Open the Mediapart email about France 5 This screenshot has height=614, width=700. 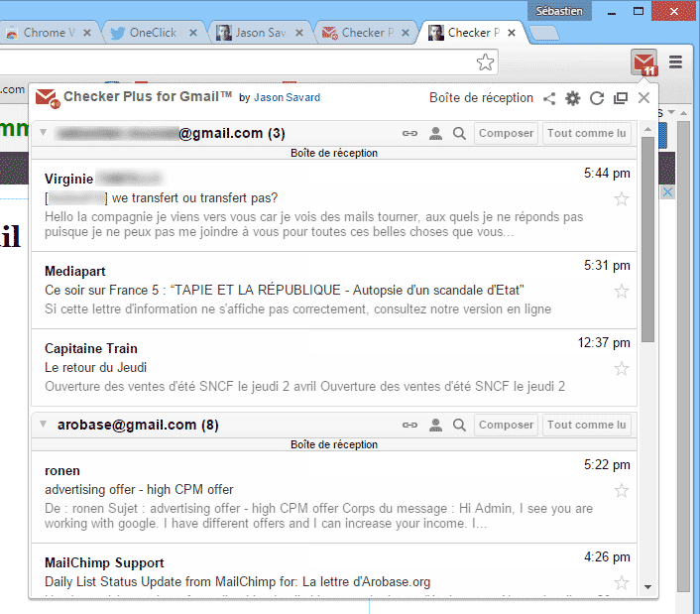334,291
